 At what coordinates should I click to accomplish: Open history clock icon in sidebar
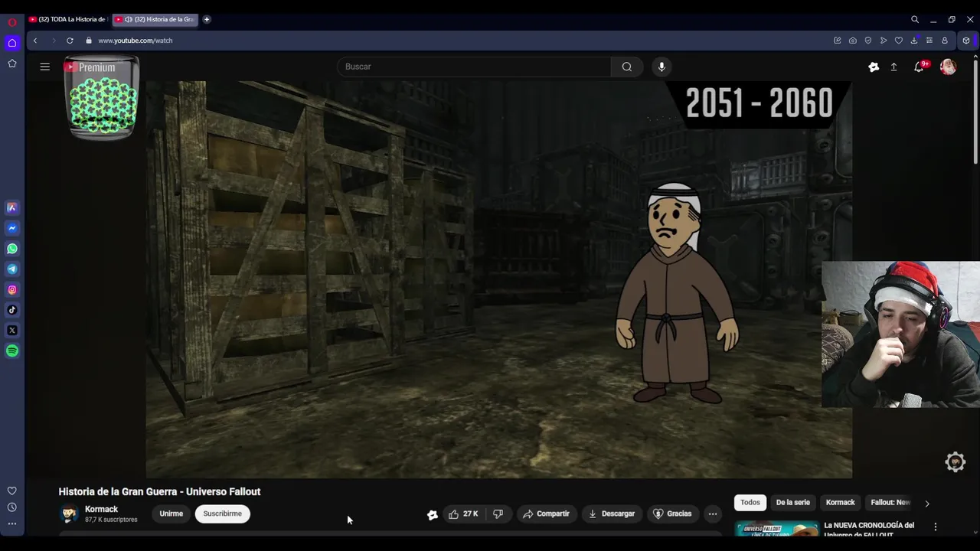pos(12,507)
